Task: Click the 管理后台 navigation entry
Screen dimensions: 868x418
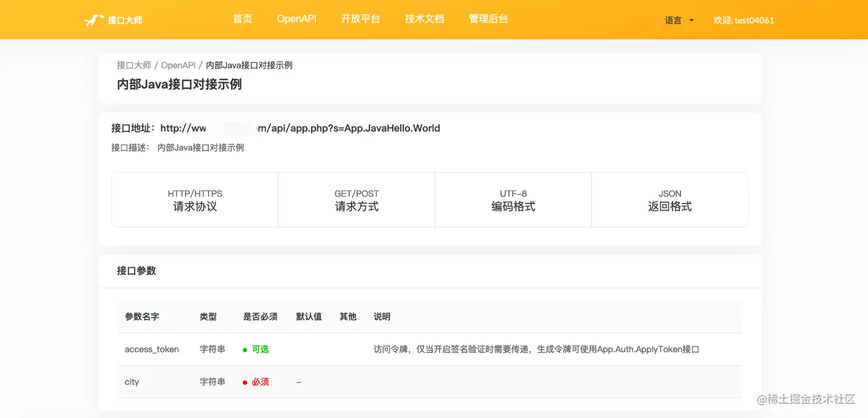Action: [x=488, y=18]
